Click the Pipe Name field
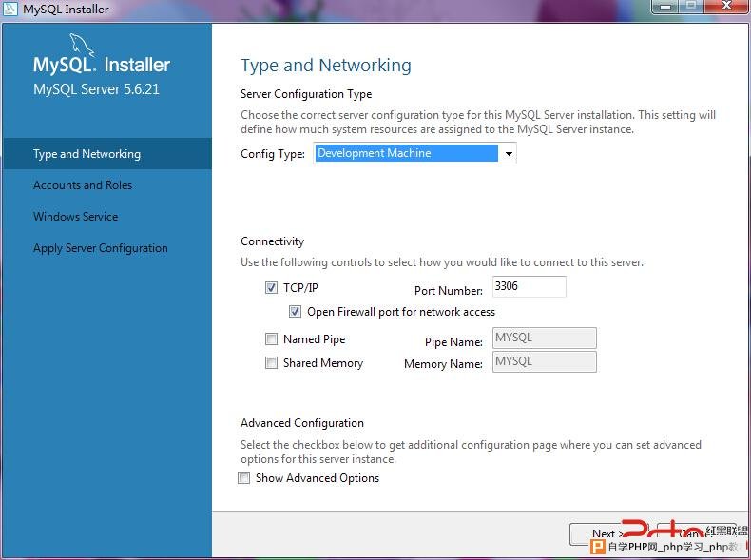This screenshot has height=560, width=751. click(x=545, y=338)
